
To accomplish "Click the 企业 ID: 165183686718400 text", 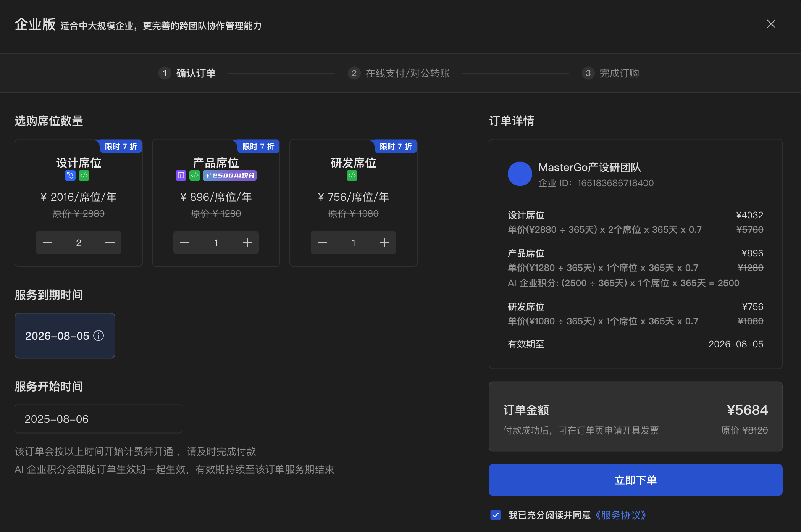I will click(x=596, y=183).
